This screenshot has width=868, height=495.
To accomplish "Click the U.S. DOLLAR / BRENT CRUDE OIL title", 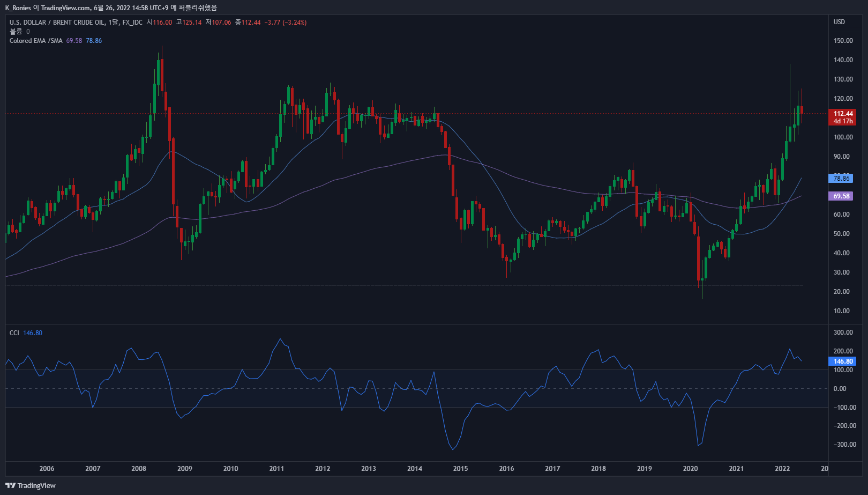I will point(57,23).
